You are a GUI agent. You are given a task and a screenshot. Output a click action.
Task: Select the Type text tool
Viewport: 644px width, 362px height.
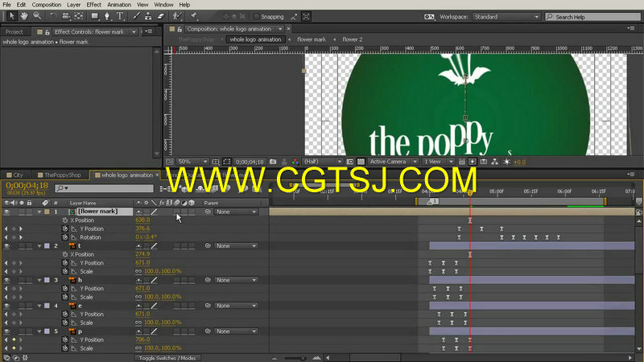pos(120,16)
